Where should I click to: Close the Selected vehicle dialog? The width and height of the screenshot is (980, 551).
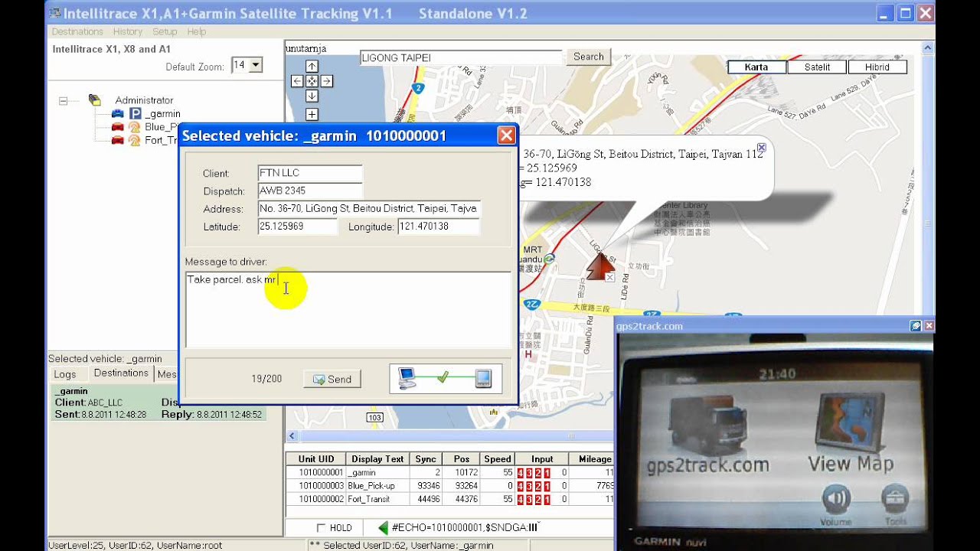[x=506, y=135]
